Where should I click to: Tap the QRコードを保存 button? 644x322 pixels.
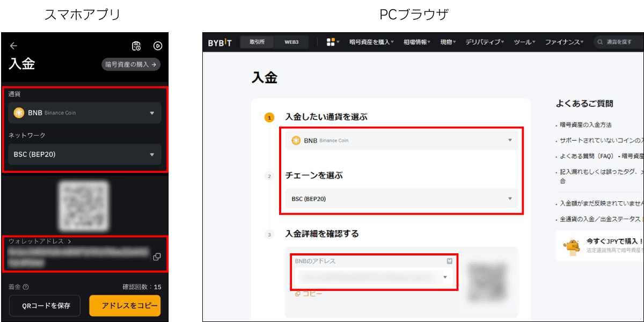point(45,305)
